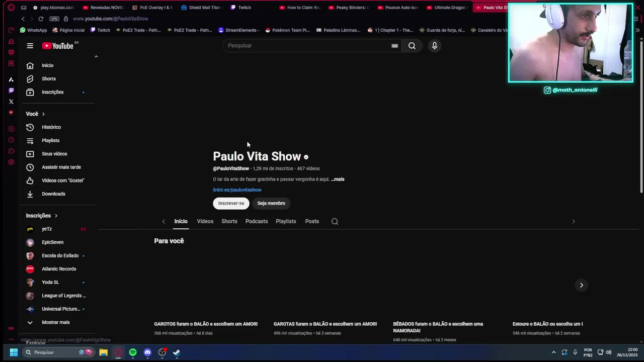
Task: Move the channel tabs right with the chevron
Action: [x=573, y=221]
